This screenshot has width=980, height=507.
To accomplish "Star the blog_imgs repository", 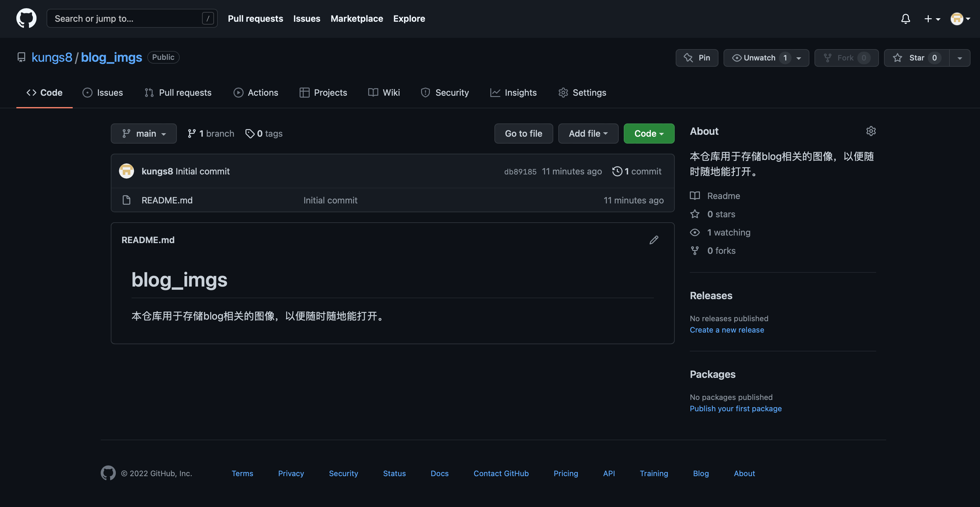I will [x=916, y=58].
